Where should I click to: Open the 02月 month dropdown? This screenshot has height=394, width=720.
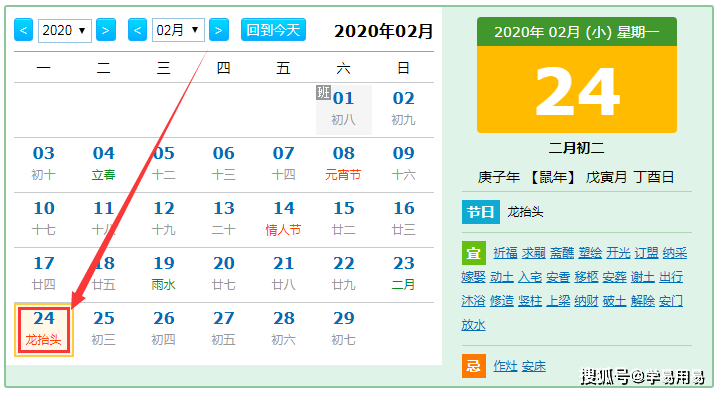[x=178, y=31]
